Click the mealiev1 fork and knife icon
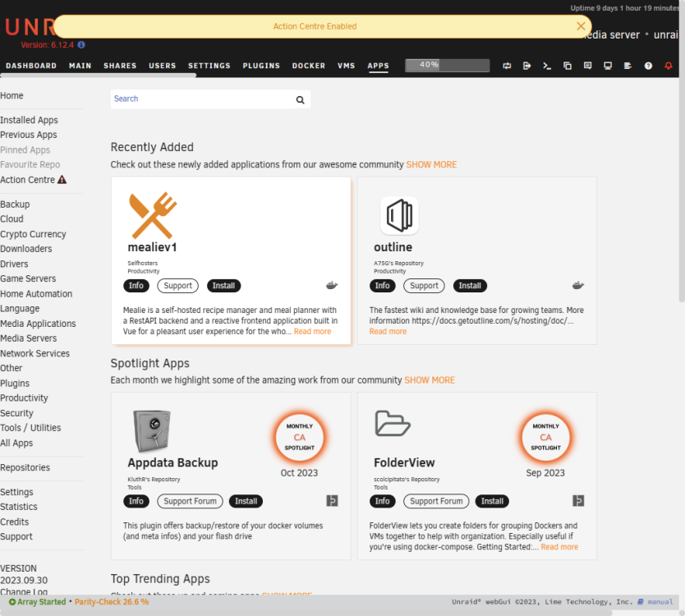Viewport: 685px width, 616px height. 153,215
